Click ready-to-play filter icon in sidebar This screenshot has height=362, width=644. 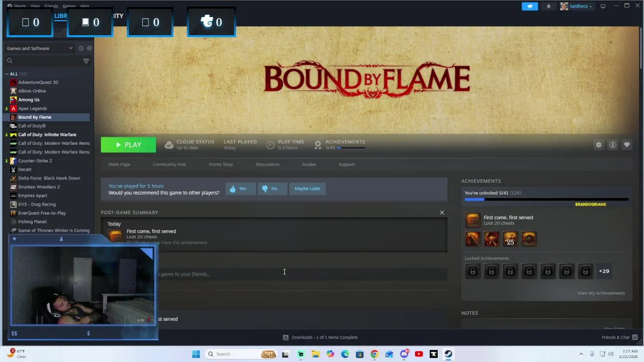tap(90, 48)
